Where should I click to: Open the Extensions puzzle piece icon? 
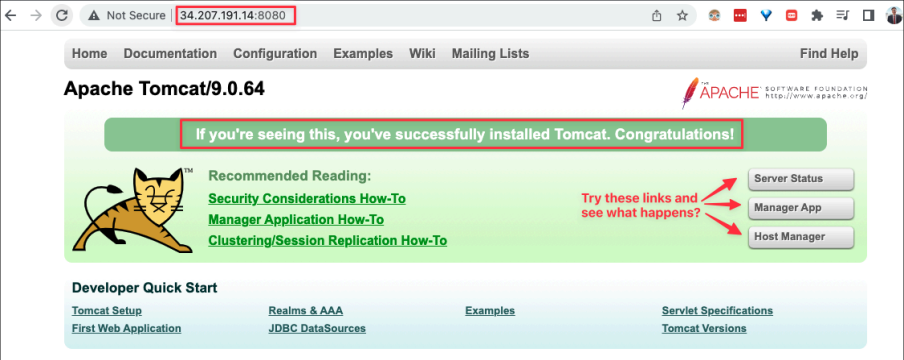[817, 16]
